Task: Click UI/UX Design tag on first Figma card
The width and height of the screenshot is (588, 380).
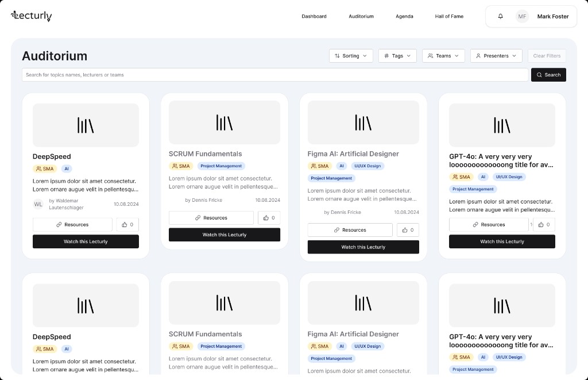Action: 367,166
